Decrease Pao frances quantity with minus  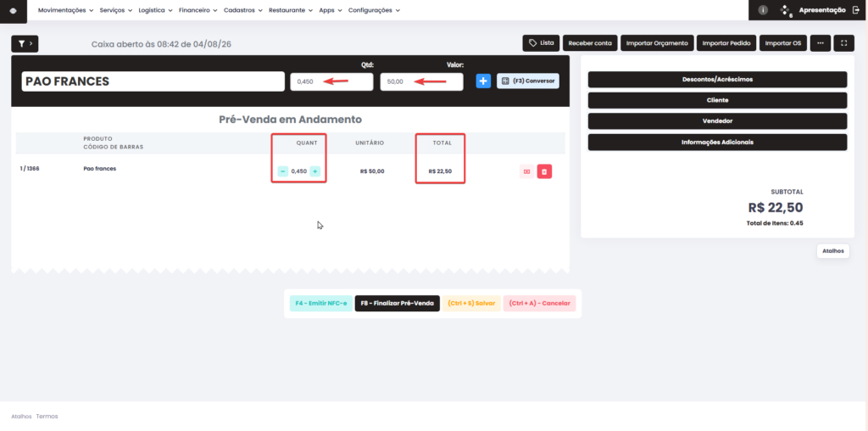click(x=283, y=171)
